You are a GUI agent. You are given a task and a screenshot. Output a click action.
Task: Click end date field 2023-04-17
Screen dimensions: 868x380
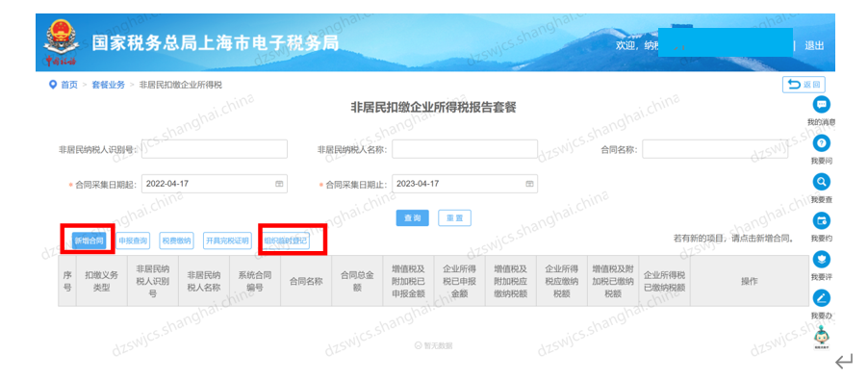tap(465, 184)
